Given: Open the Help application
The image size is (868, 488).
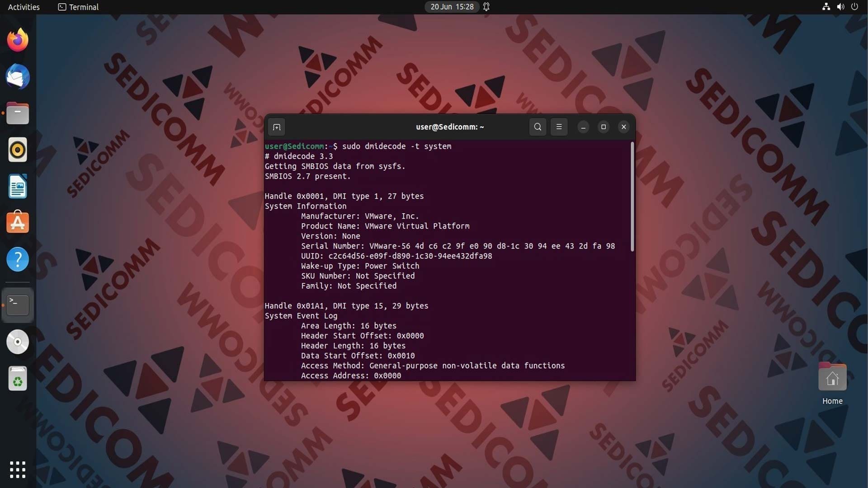Looking at the screenshot, I should (x=18, y=259).
